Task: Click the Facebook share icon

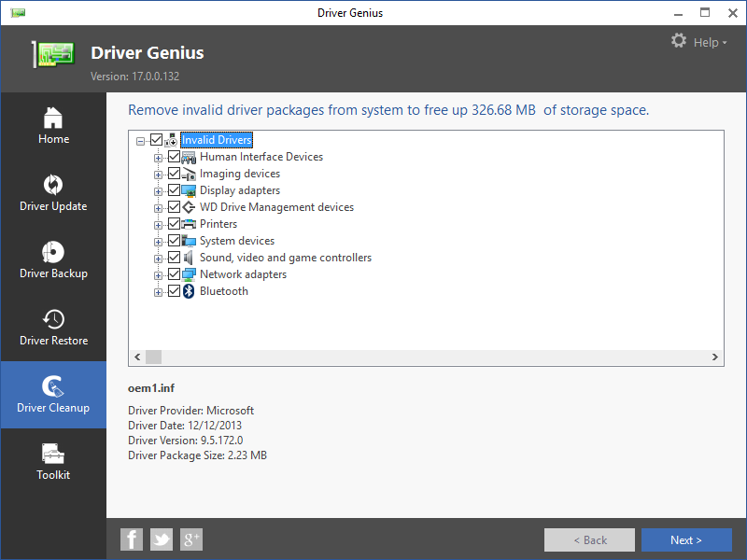Action: coord(132,539)
